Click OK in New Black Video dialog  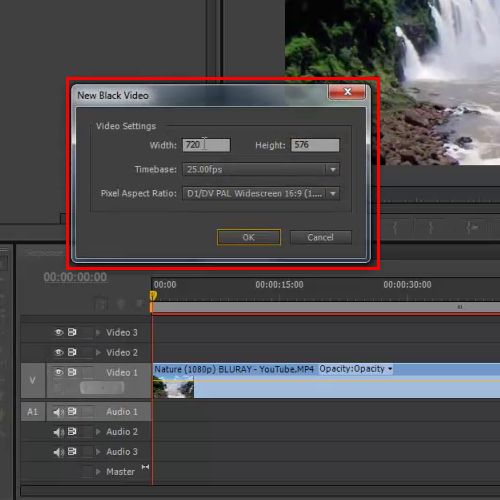click(x=249, y=237)
